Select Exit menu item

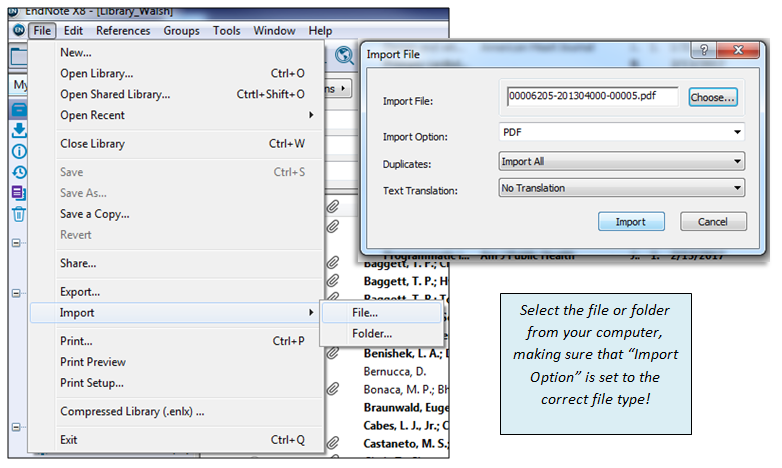(x=177, y=440)
